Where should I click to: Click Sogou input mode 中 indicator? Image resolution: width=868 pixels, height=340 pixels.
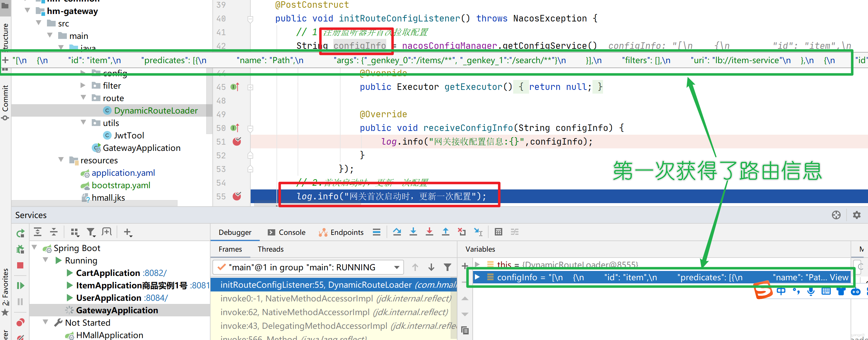(x=781, y=291)
